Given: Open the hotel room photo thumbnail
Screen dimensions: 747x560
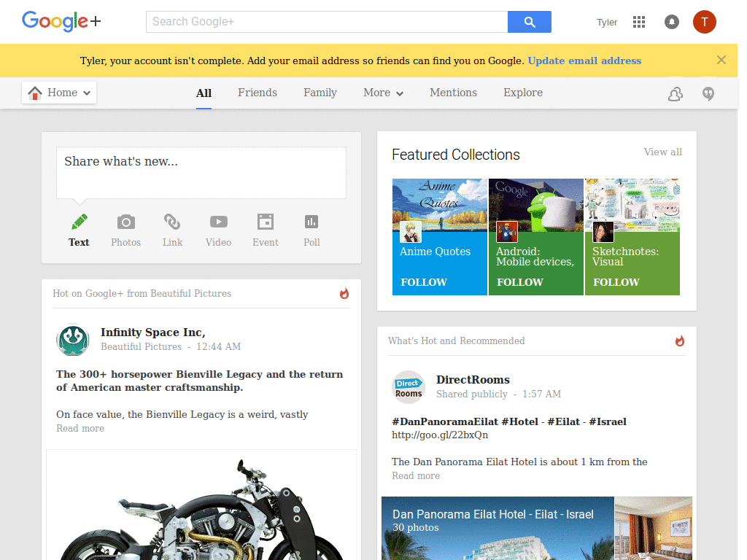Looking at the screenshot, I should click(653, 528).
